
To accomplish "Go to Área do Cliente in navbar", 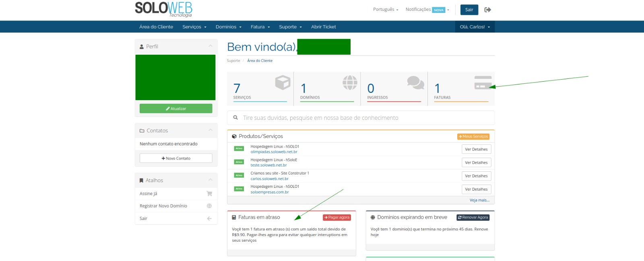I will pos(156,27).
